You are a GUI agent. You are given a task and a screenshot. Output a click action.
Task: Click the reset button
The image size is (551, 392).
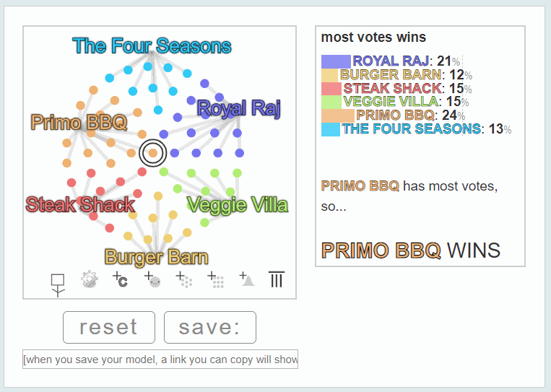click(x=109, y=327)
